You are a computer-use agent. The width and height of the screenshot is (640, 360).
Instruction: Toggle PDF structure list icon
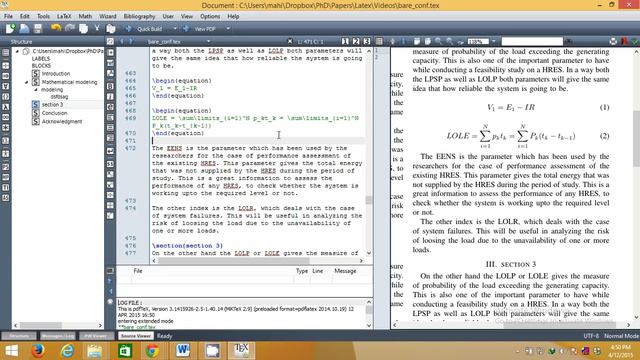[x=379, y=41]
